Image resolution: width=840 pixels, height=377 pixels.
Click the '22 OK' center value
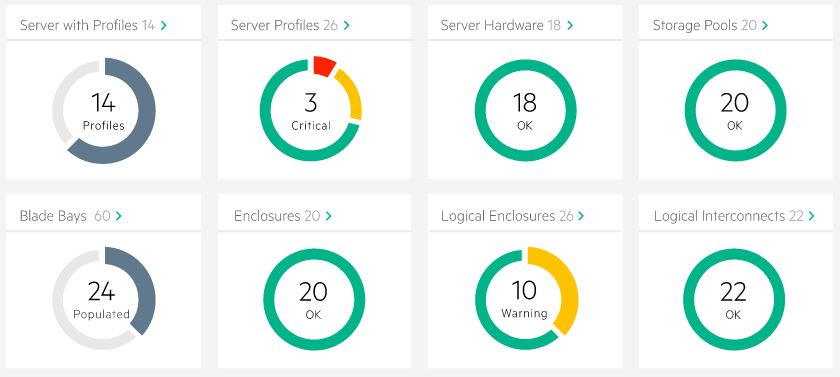click(x=733, y=301)
